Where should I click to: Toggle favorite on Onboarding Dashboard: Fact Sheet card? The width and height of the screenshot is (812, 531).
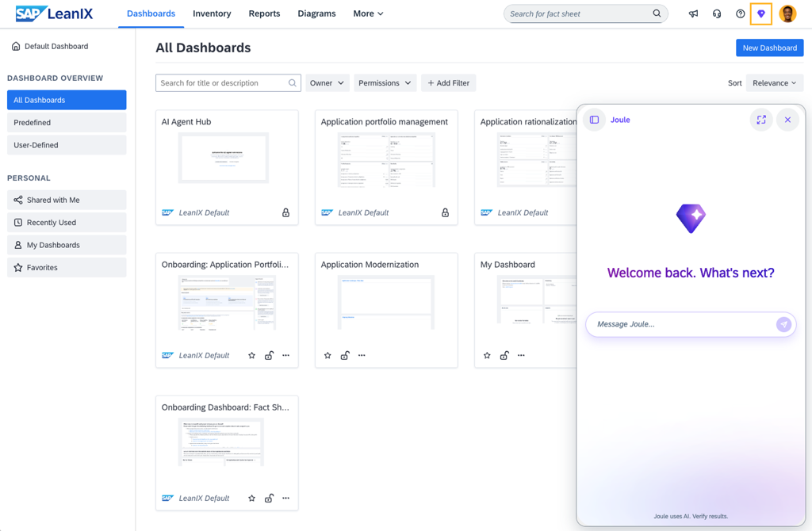251,499
